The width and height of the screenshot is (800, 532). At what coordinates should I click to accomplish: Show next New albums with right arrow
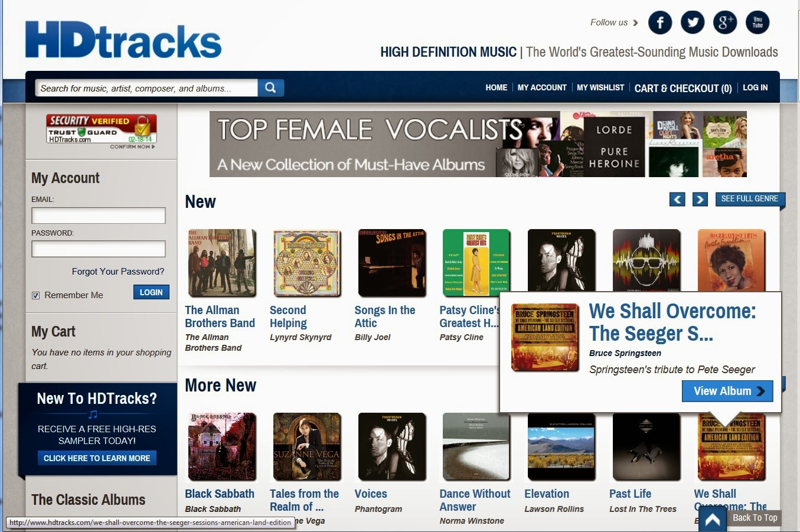click(700, 200)
